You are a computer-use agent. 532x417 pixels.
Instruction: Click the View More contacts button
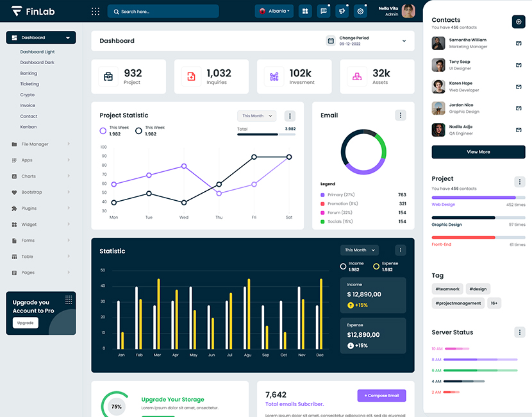478,152
